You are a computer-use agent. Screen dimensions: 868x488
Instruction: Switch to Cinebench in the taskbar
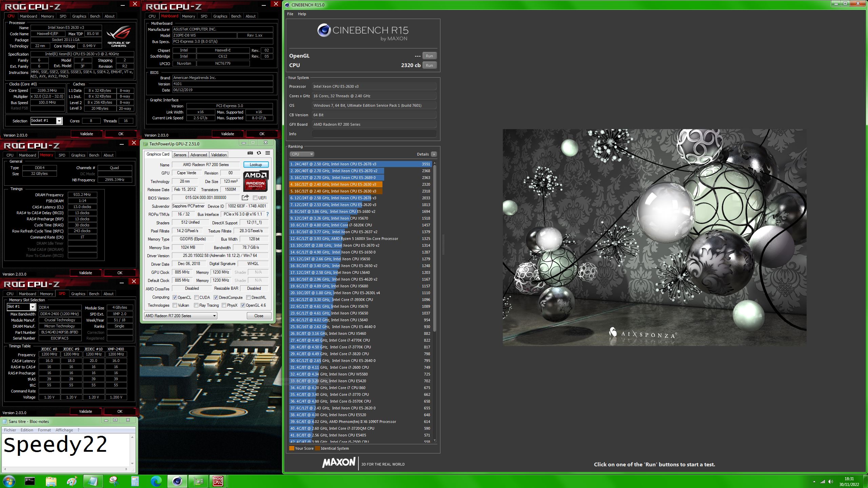tap(177, 481)
